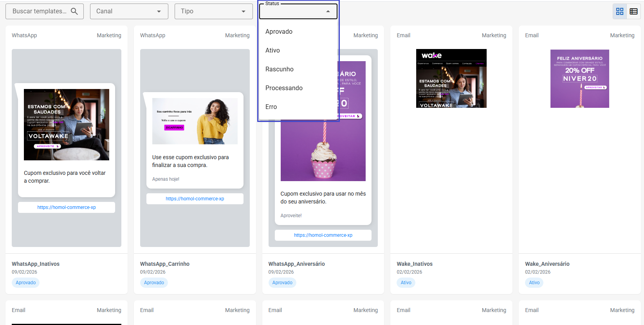Open the Canal dropdown filter
Screen dimensions: 644x325
click(129, 11)
